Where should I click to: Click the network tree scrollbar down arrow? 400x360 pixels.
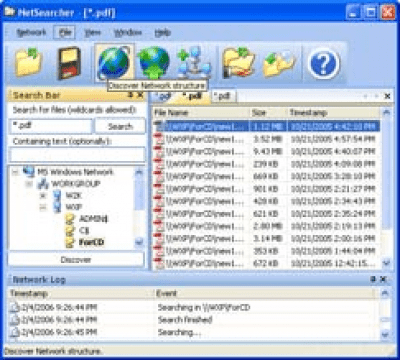139,242
